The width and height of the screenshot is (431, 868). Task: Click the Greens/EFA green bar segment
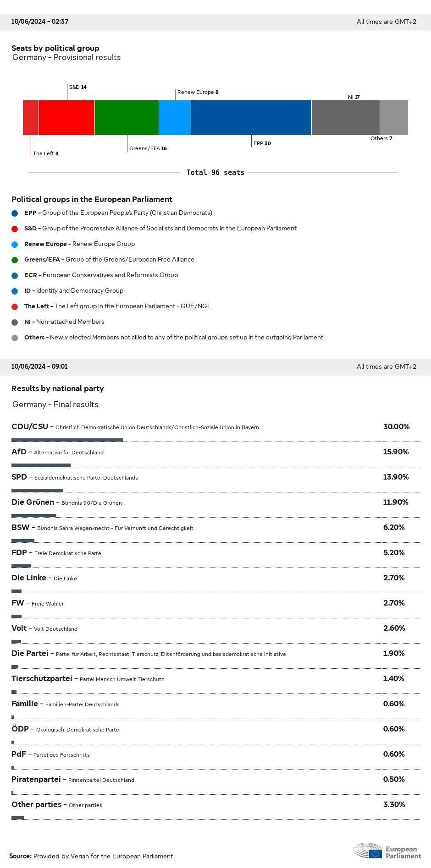tap(127, 118)
